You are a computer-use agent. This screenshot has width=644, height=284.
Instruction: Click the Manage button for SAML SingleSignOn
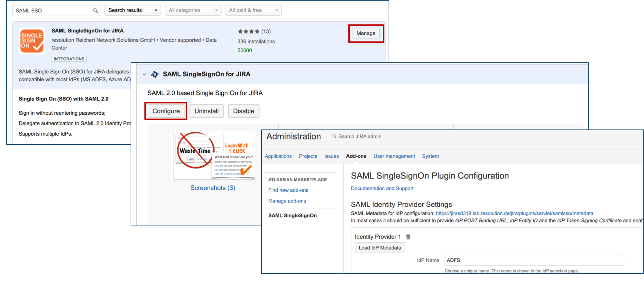(366, 33)
